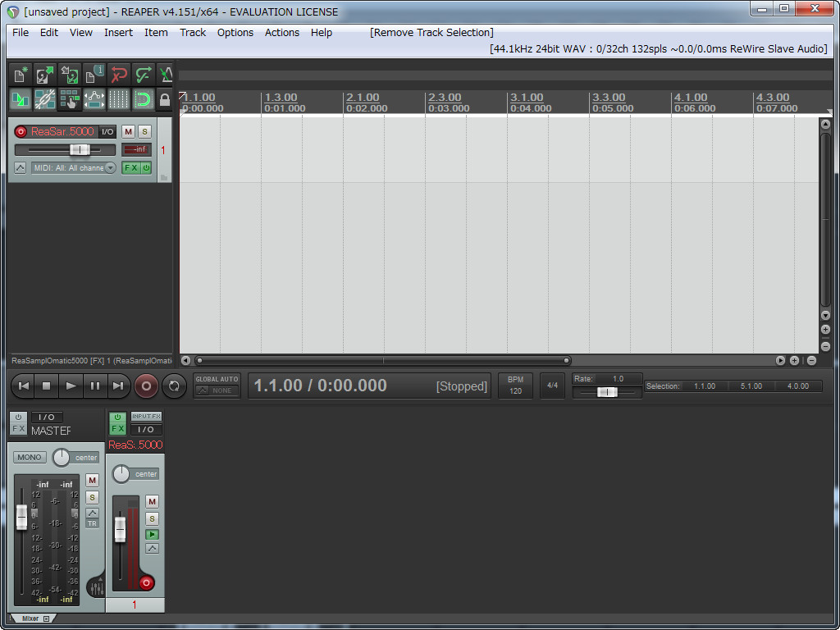Click the horizontal arrange scrollbar
The image size is (840, 630).
point(382,361)
